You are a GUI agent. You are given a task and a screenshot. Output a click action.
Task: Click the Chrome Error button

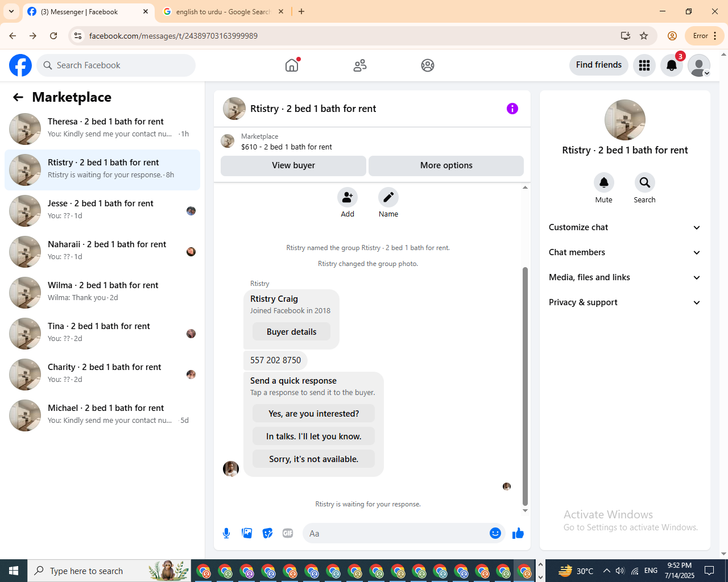pyautogui.click(x=705, y=36)
